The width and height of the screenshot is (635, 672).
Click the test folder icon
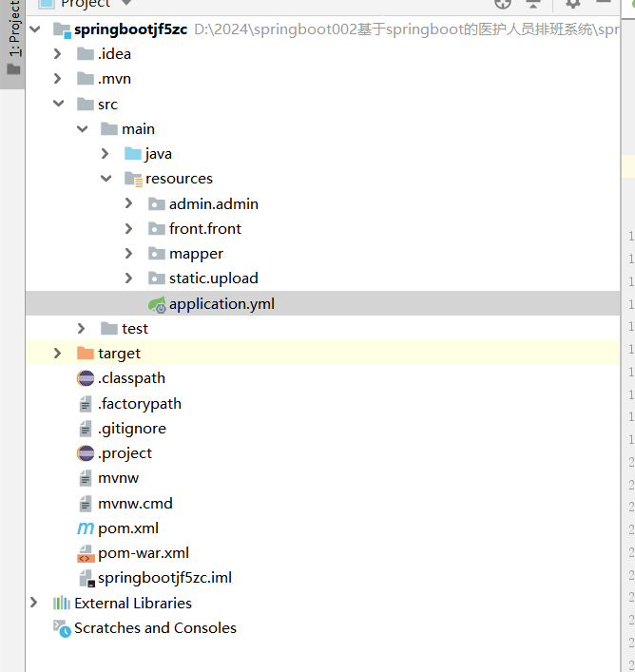point(109,329)
